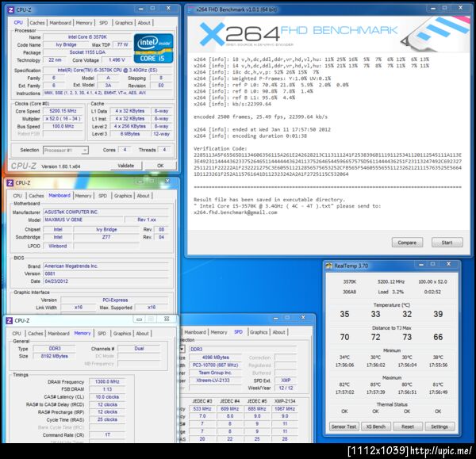The height and width of the screenshot is (459, 476).
Task: Click the Core Speed value 5200.15 MHz
Action: [x=63, y=111]
